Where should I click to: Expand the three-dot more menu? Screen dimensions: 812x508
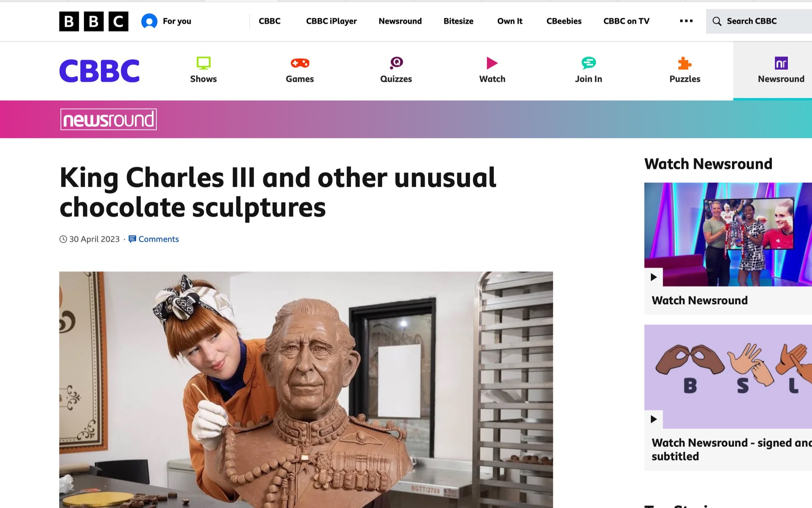pyautogui.click(x=686, y=21)
